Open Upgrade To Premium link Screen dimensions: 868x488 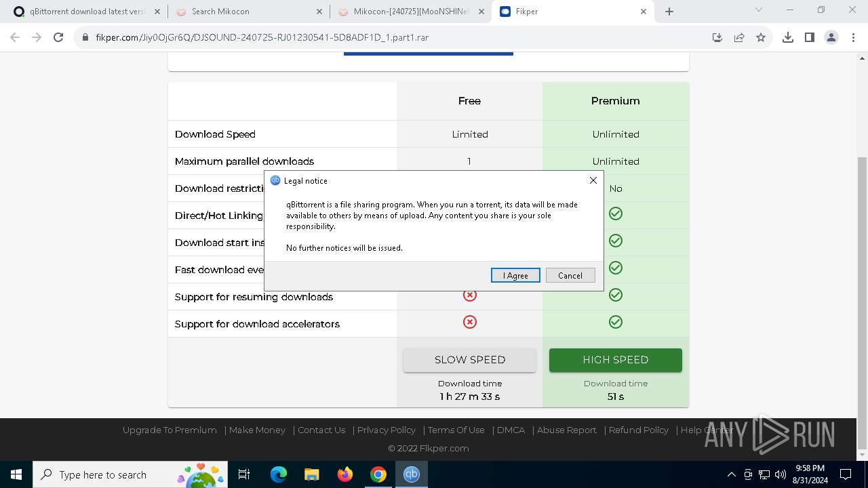(x=170, y=430)
